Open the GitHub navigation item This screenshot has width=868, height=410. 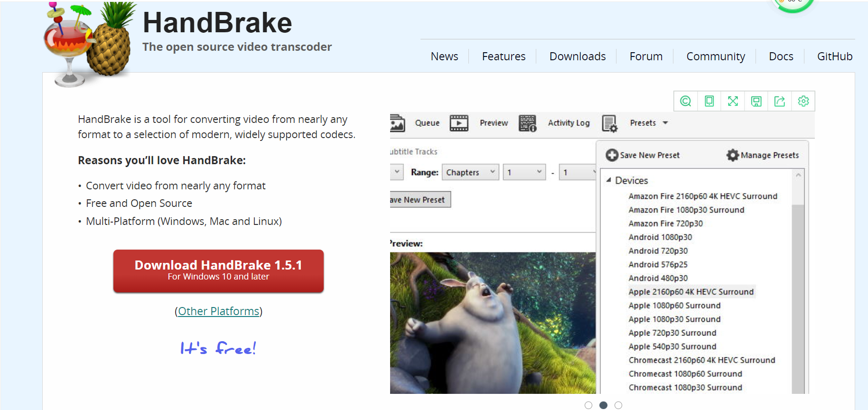click(835, 56)
